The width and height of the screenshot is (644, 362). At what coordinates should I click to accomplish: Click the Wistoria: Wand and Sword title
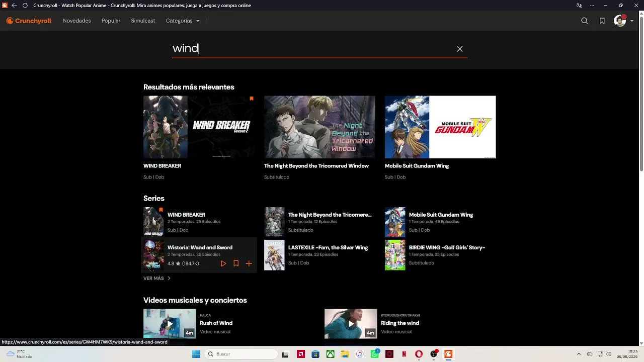point(200,247)
